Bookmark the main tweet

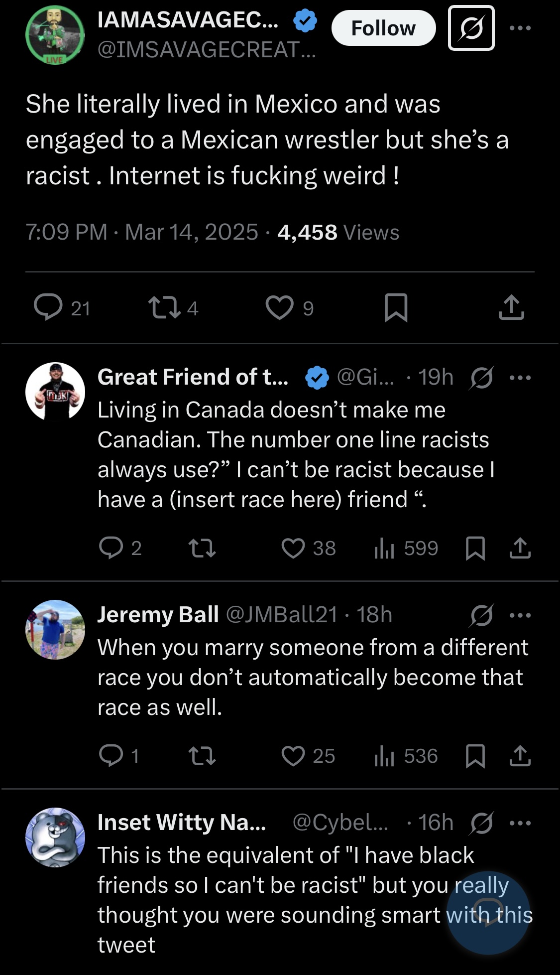point(396,307)
